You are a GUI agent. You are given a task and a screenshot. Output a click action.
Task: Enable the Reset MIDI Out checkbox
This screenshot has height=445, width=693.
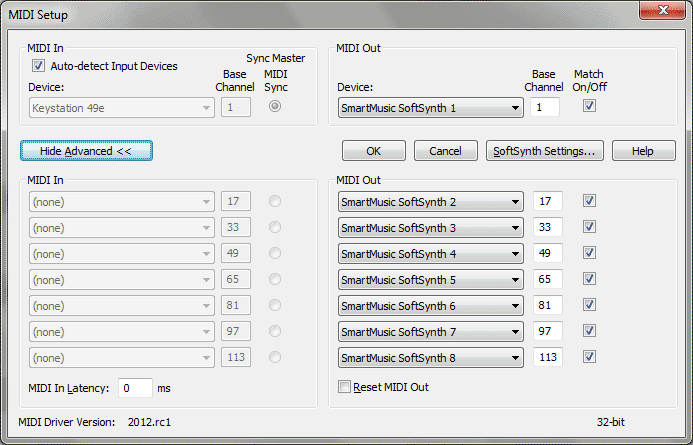coord(344,387)
